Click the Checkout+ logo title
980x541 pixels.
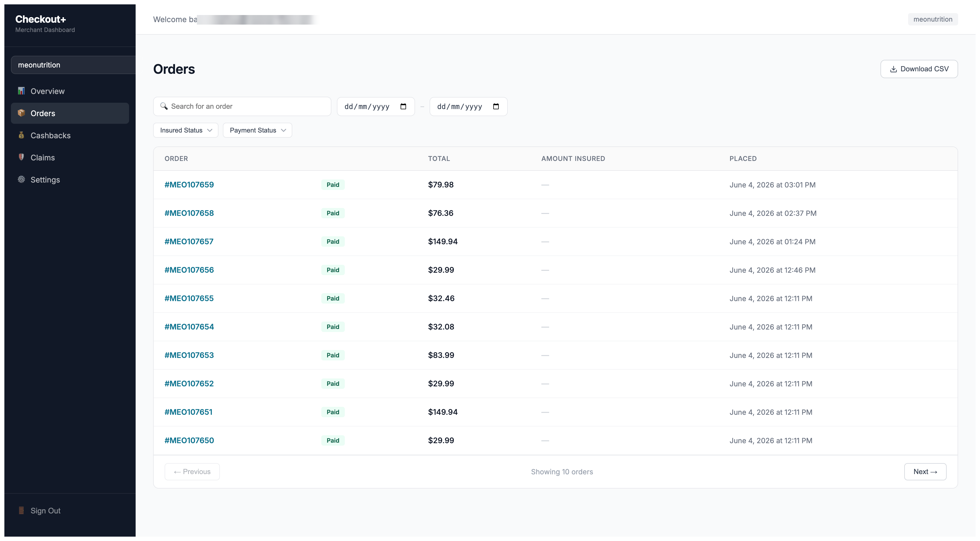click(x=40, y=19)
